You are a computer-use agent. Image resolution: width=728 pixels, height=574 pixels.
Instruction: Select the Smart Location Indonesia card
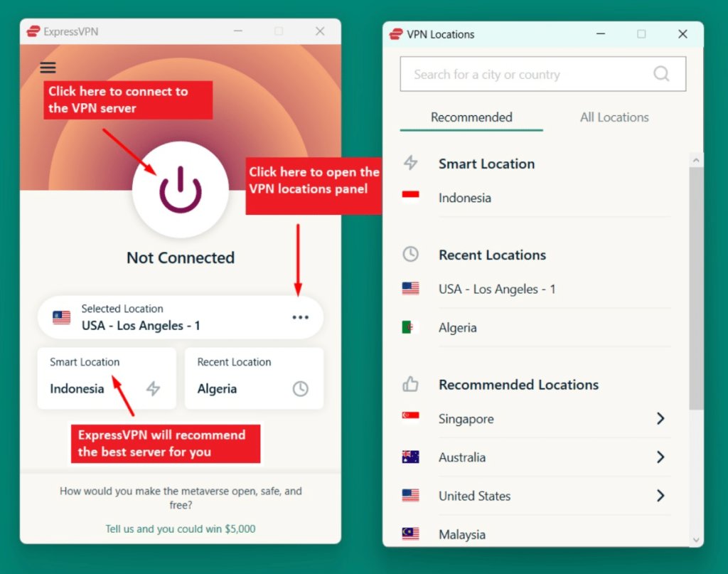click(x=107, y=378)
